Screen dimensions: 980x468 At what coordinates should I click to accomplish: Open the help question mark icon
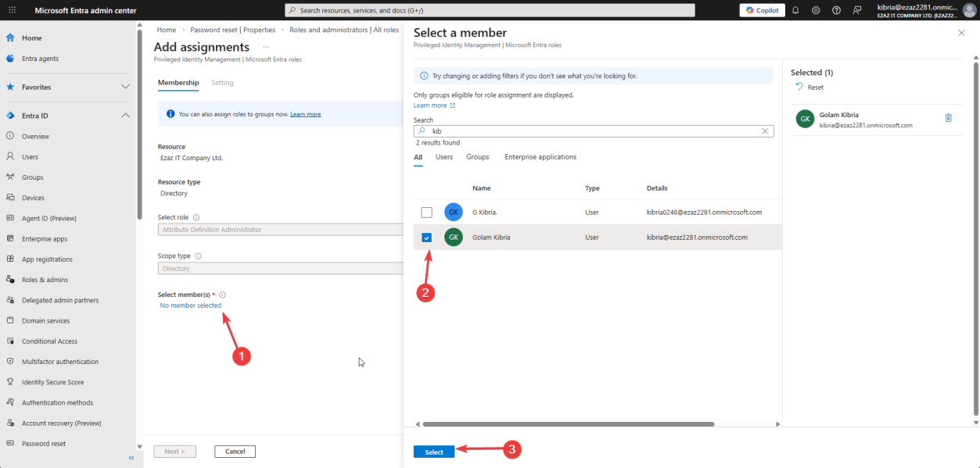tap(836, 10)
